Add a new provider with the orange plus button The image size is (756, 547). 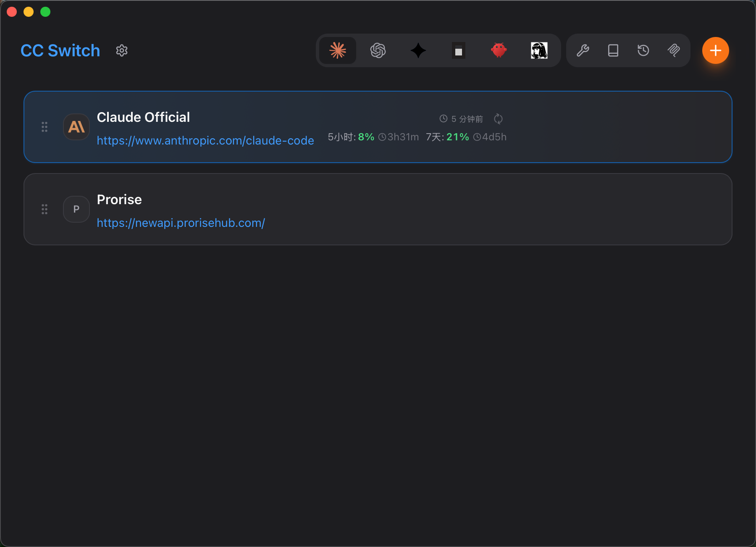[x=716, y=50]
